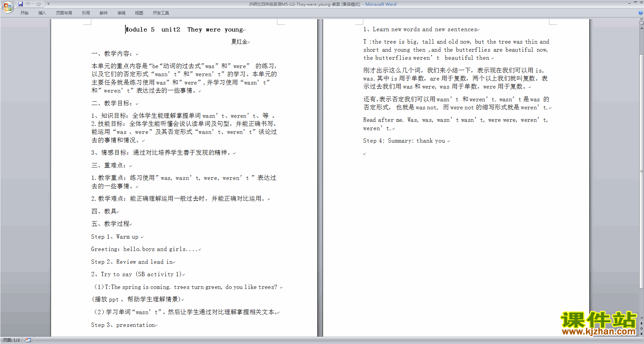Minimize the Word window
Viewport: 644px width, 344px height.
629,3
